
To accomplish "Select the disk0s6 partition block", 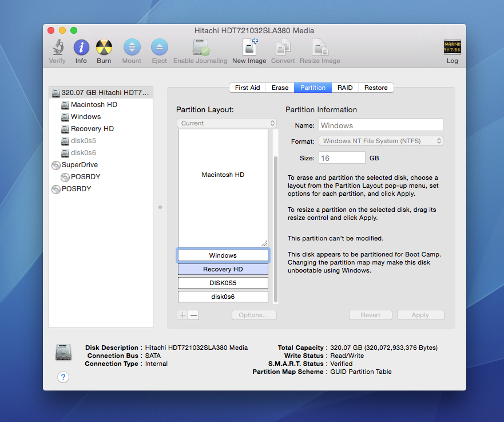I will (223, 297).
